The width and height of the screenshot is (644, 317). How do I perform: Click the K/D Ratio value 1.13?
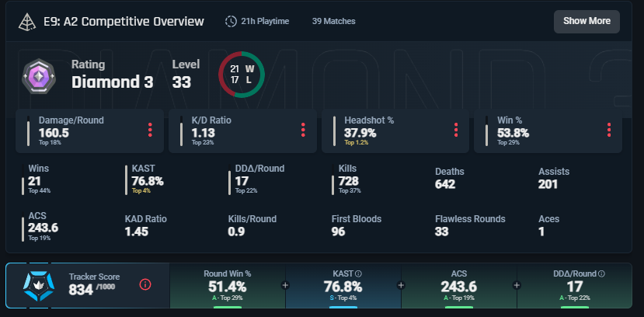point(204,133)
